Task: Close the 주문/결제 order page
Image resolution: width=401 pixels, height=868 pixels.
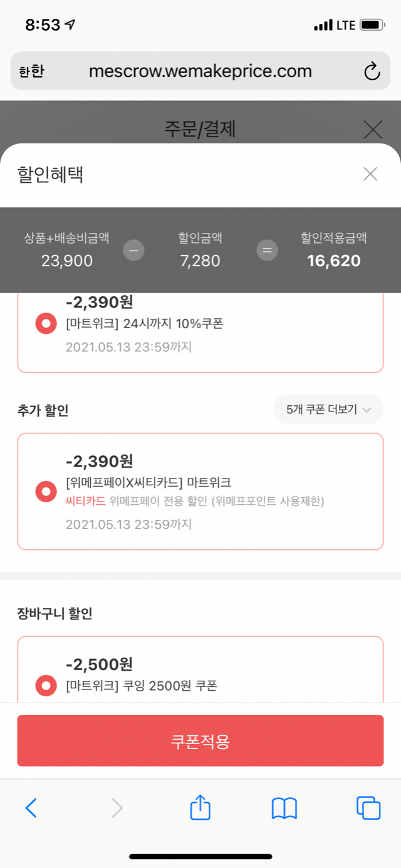Action: [x=373, y=130]
